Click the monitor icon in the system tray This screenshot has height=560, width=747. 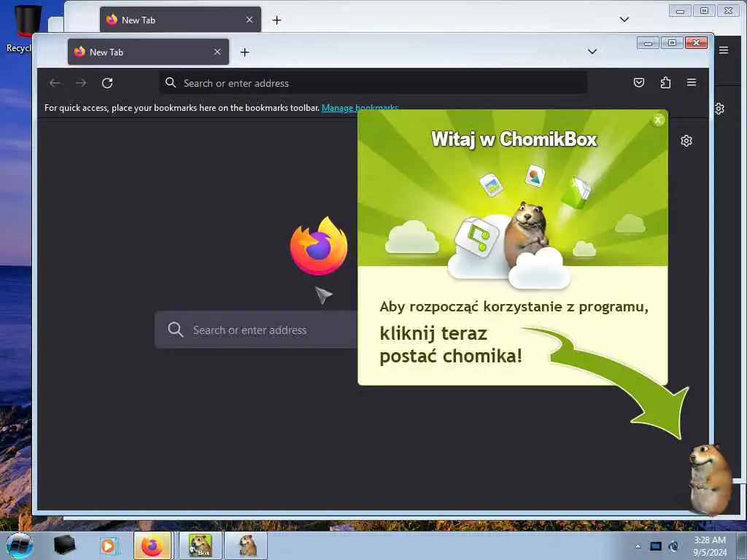click(x=656, y=546)
